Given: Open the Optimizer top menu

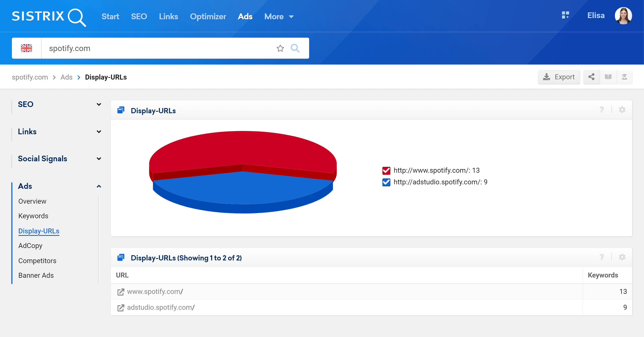Looking at the screenshot, I should 208,17.
